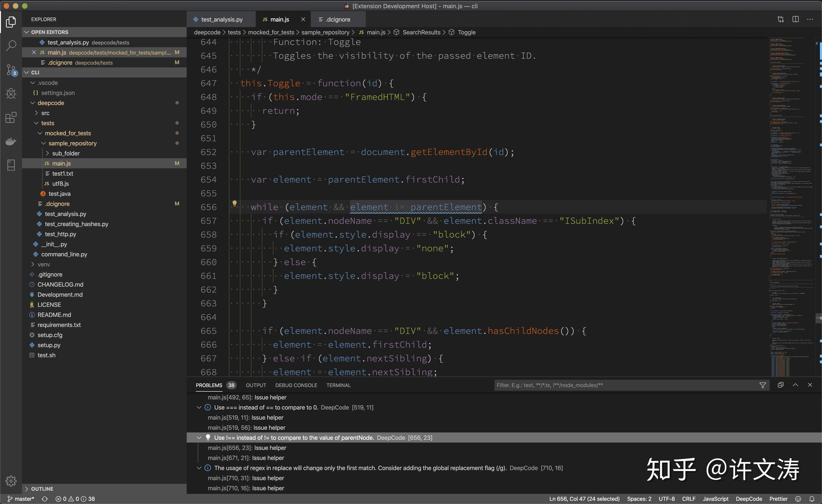Viewport: 822px width, 504px height.
Task: Select the Problems panel tab
Action: click(x=209, y=385)
